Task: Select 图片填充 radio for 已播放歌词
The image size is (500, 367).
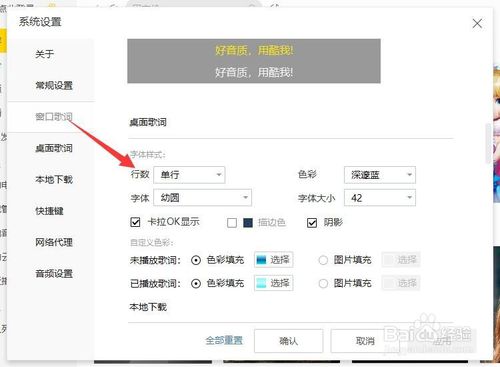Action: tap(323, 283)
